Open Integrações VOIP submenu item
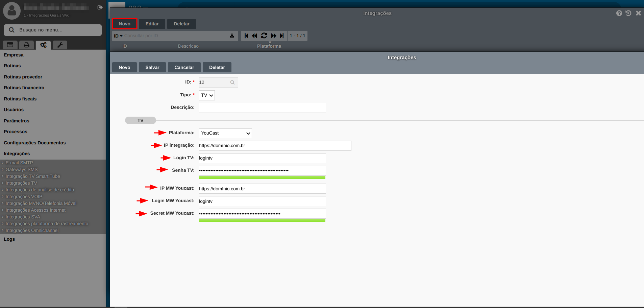644x308 pixels. tap(24, 197)
